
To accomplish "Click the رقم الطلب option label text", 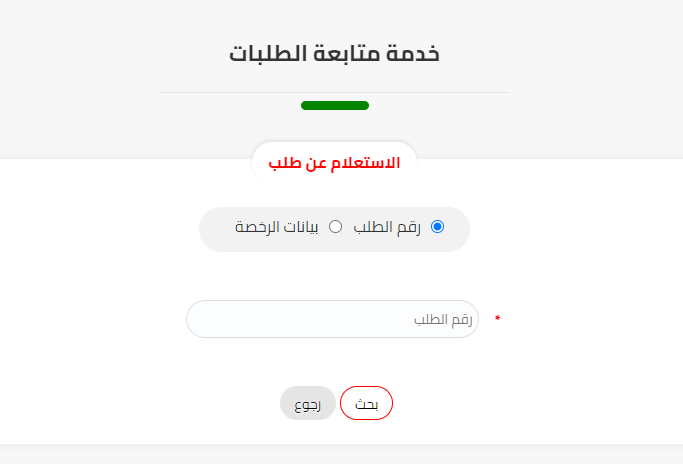I will [388, 227].
